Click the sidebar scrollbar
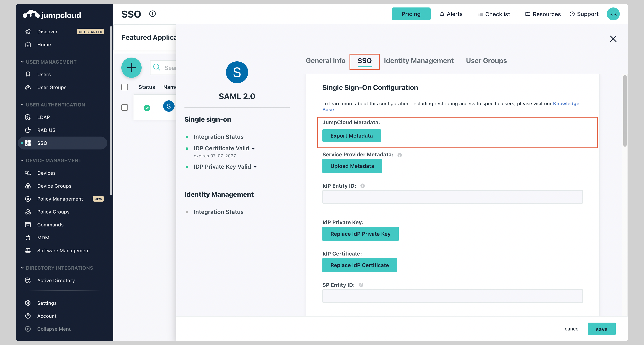This screenshot has width=644, height=345. 111,111
